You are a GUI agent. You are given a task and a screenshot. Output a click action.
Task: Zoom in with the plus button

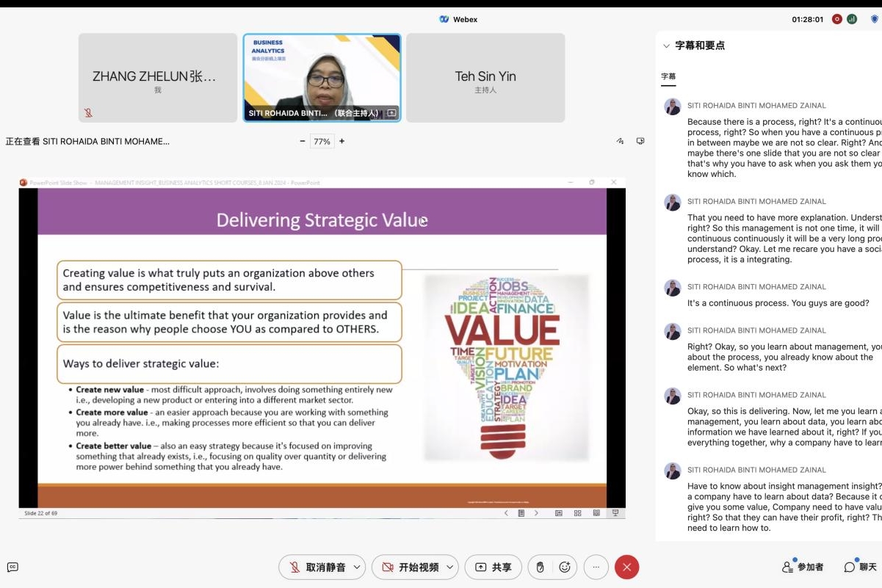click(x=341, y=141)
